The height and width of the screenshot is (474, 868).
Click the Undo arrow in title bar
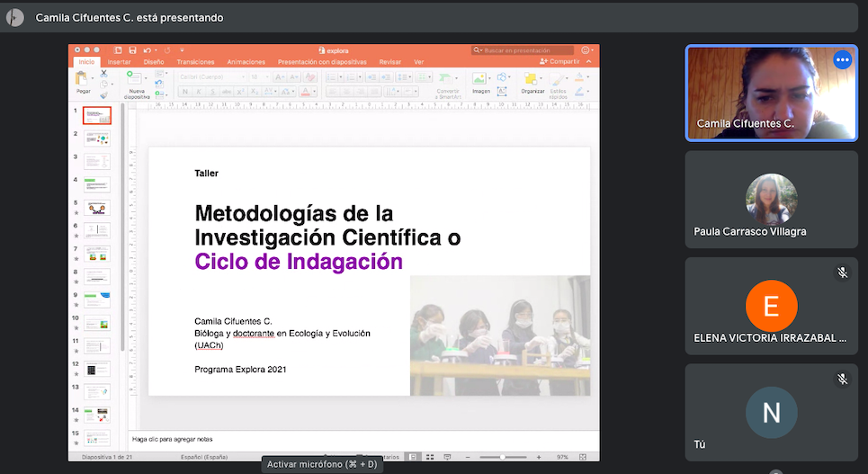(147, 50)
